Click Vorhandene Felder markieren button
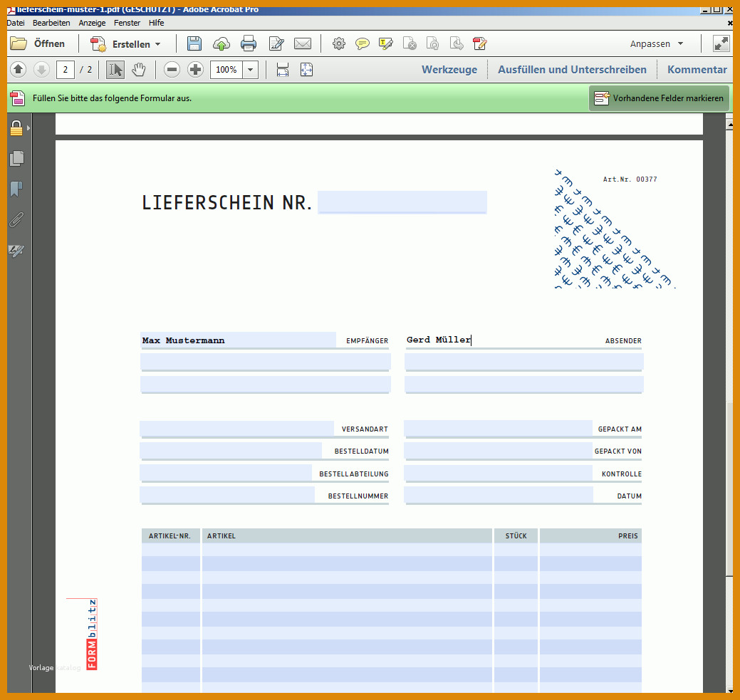740x700 pixels. pos(659,98)
